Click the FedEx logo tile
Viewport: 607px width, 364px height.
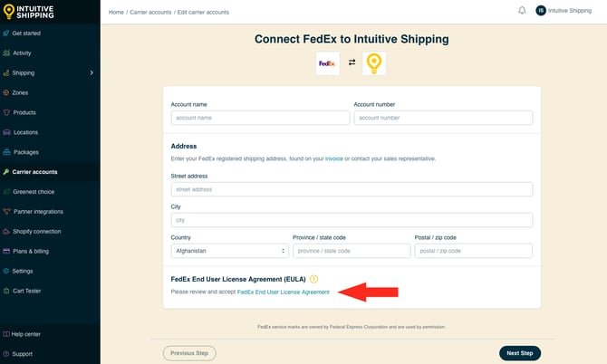coord(327,63)
